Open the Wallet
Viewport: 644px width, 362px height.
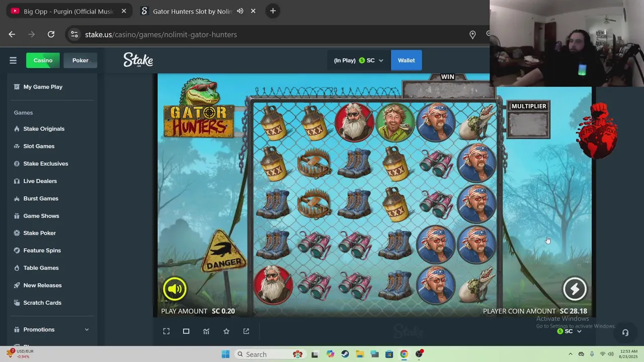(x=407, y=60)
